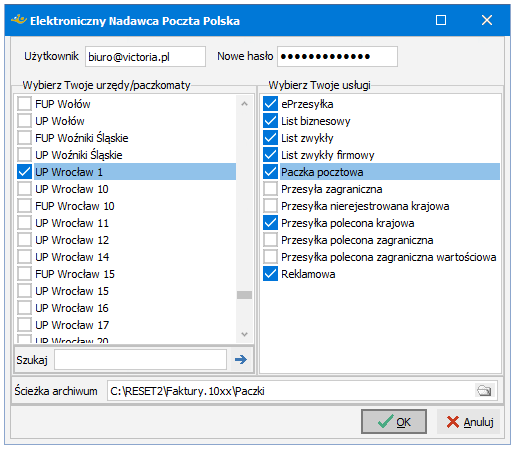The width and height of the screenshot is (514, 449).
Task: Check the FUP Wołów checkbox
Action: (24, 104)
